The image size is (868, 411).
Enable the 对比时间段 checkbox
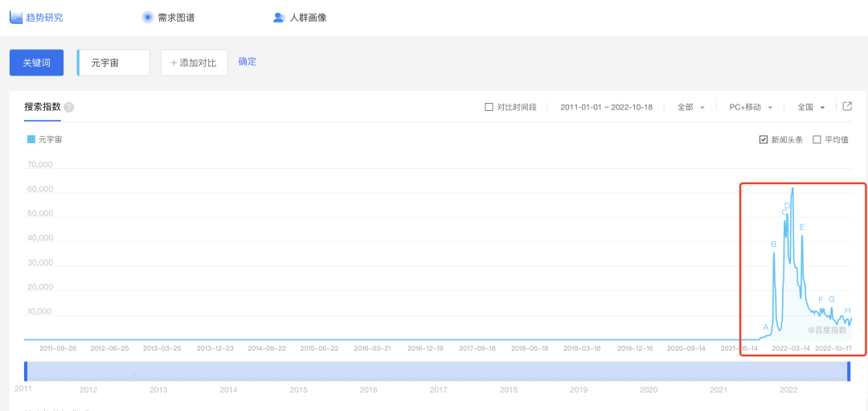[x=489, y=107]
